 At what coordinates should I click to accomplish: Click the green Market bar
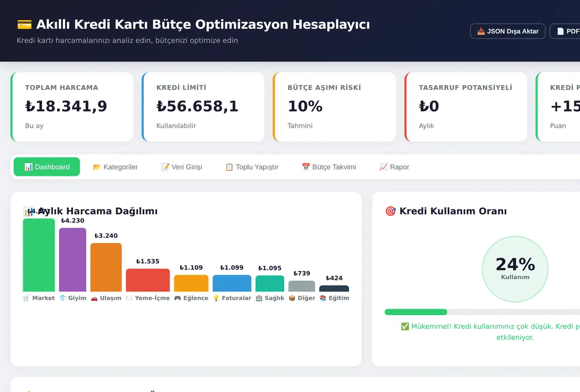(39, 255)
